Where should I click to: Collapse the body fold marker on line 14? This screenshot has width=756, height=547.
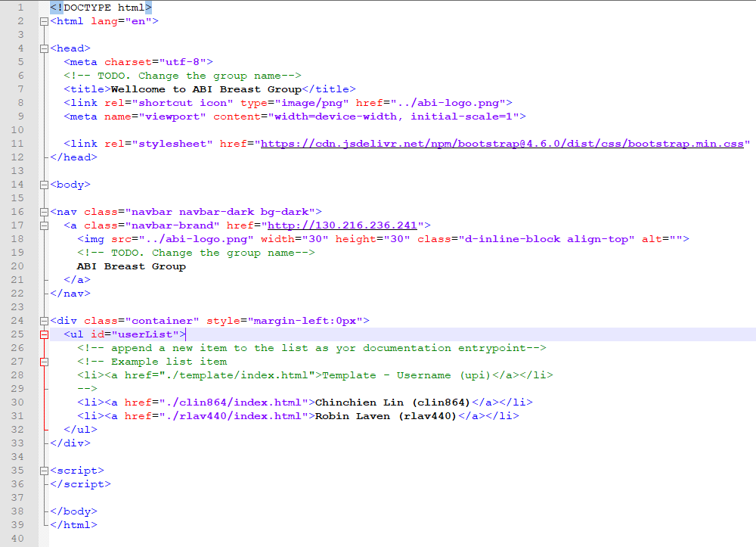pyautogui.click(x=44, y=185)
